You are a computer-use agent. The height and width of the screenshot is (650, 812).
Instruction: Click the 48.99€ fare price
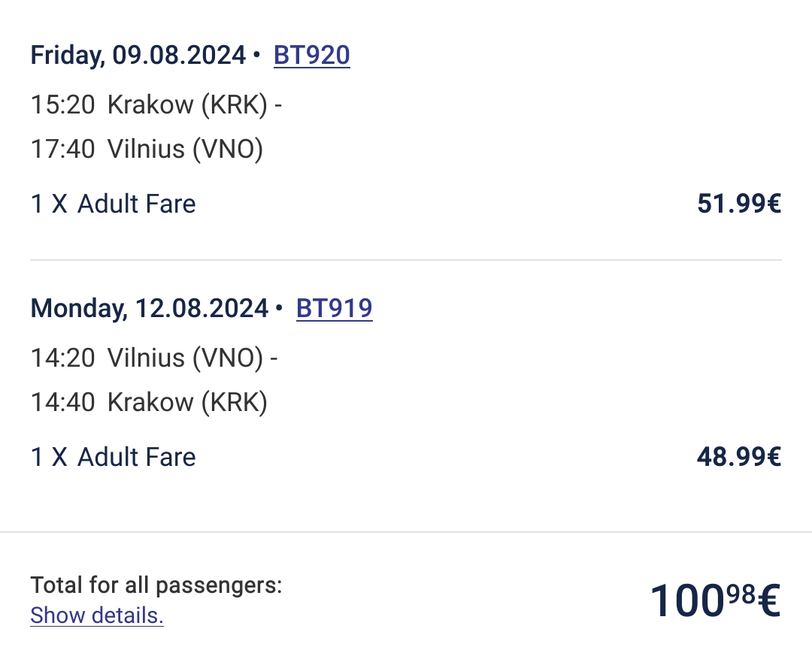pos(739,457)
